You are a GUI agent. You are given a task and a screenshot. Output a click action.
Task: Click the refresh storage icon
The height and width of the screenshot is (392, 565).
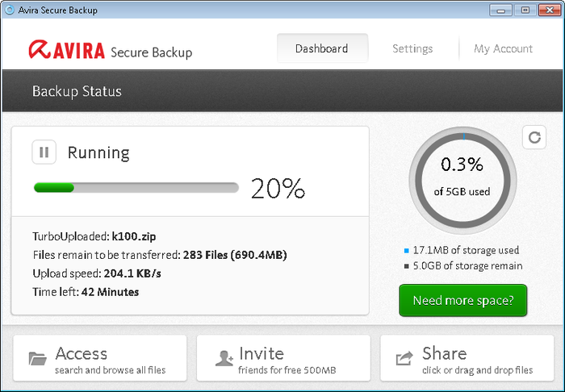tap(534, 137)
